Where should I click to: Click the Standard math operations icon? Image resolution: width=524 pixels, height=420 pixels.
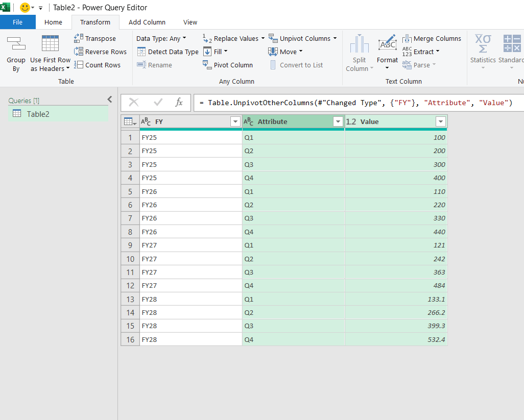(x=512, y=44)
